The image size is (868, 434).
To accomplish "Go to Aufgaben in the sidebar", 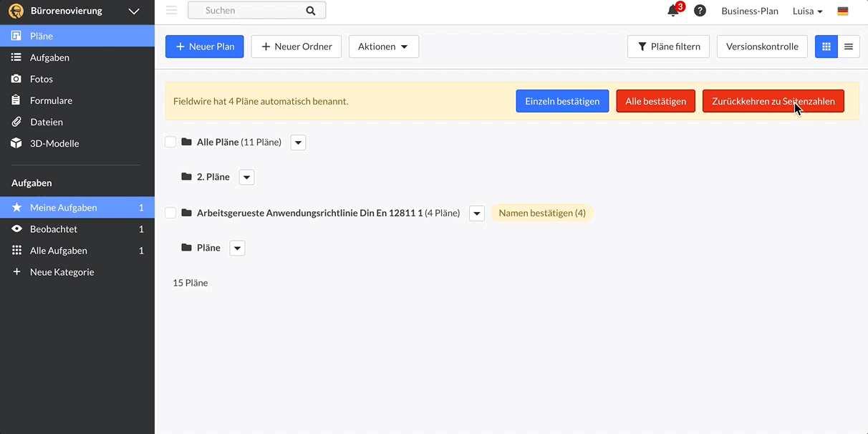I will click(x=77, y=57).
